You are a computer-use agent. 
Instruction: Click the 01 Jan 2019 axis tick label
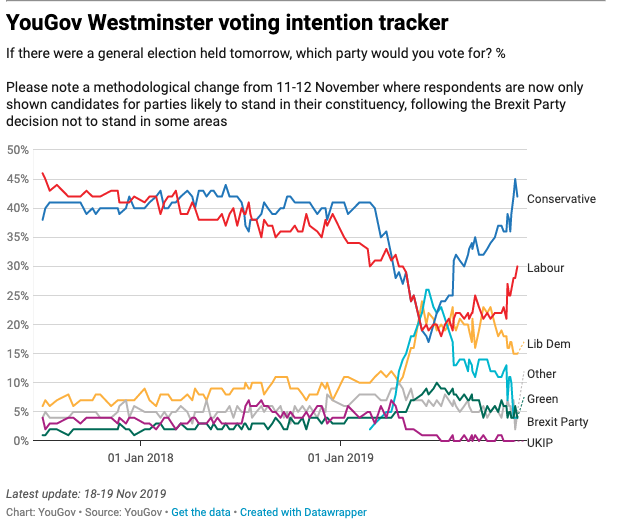(340, 458)
